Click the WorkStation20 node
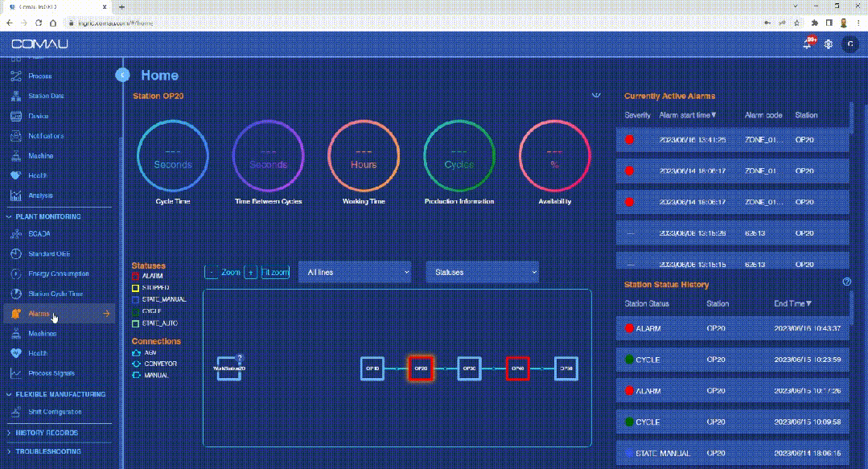The width and height of the screenshot is (868, 469). pos(228,368)
